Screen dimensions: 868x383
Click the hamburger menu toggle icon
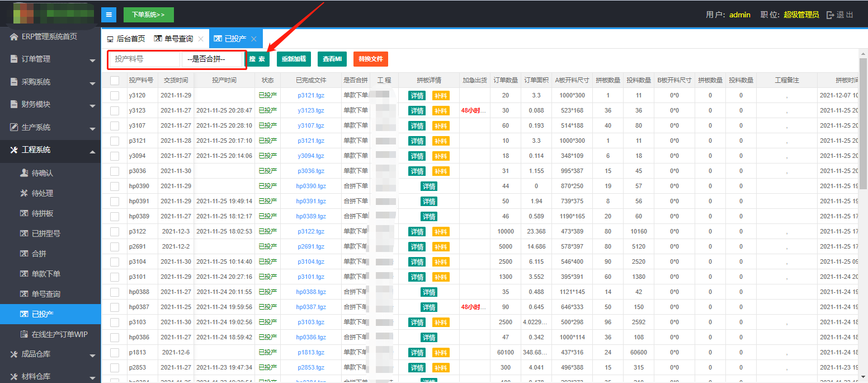(108, 15)
